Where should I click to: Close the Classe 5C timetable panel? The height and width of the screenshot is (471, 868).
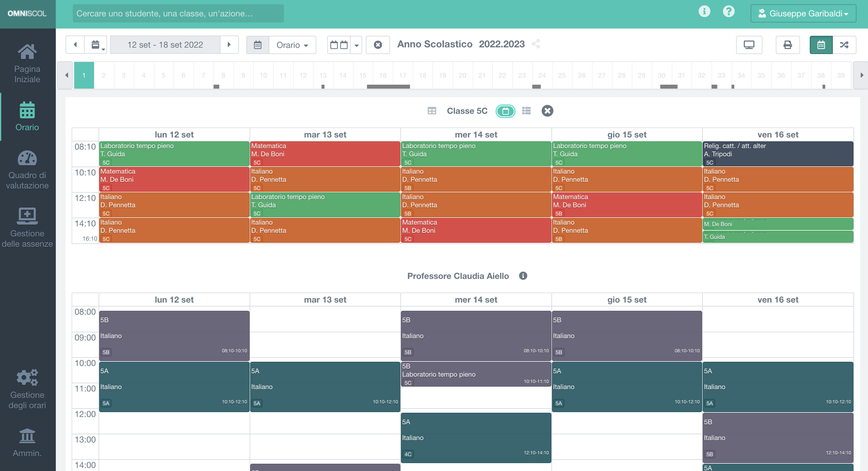click(547, 111)
